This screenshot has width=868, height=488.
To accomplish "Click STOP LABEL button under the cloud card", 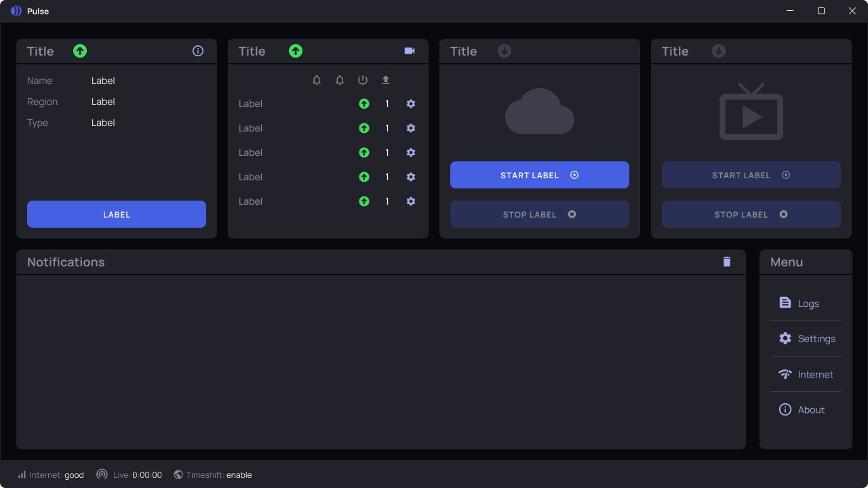I will point(540,214).
